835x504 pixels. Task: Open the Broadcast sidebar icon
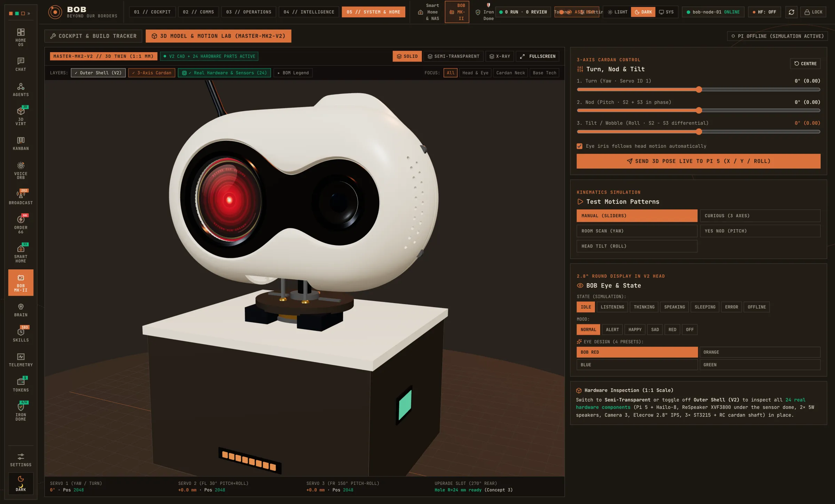[21, 197]
